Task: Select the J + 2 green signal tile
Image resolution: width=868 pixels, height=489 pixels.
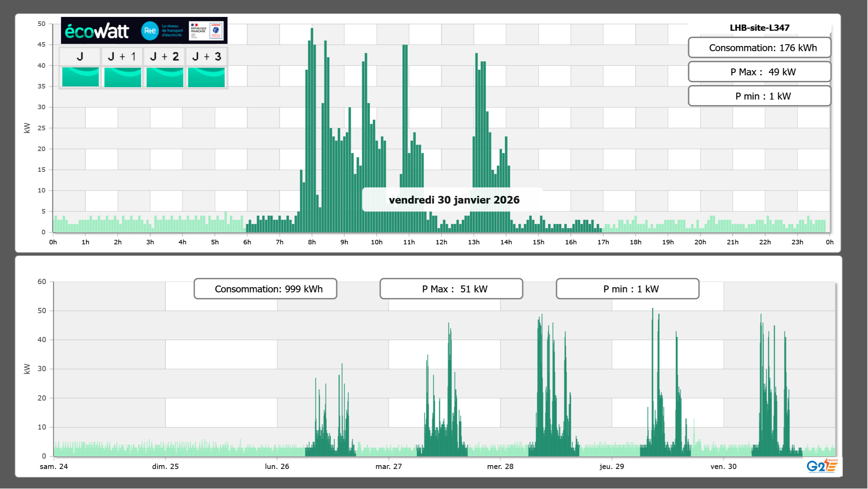Action: [x=165, y=77]
